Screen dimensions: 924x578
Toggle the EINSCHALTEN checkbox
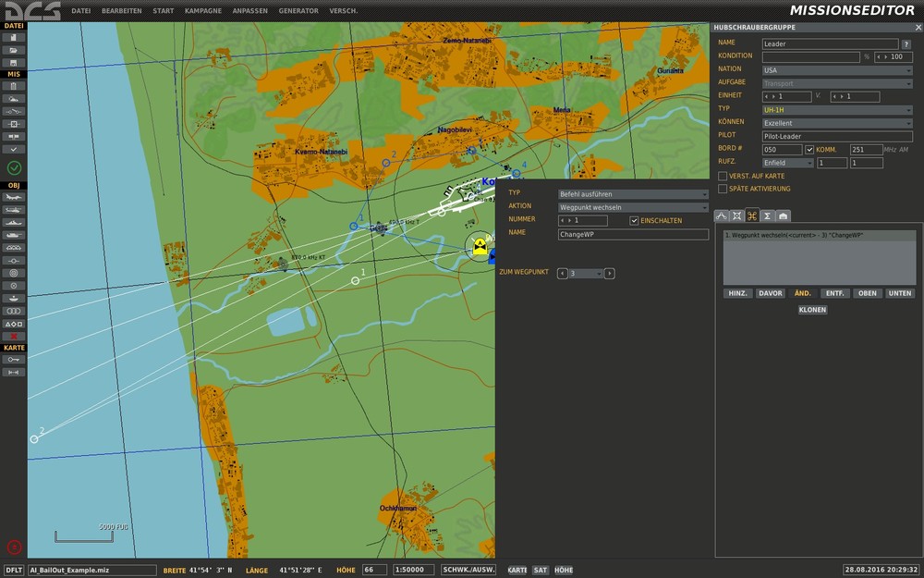coord(634,221)
